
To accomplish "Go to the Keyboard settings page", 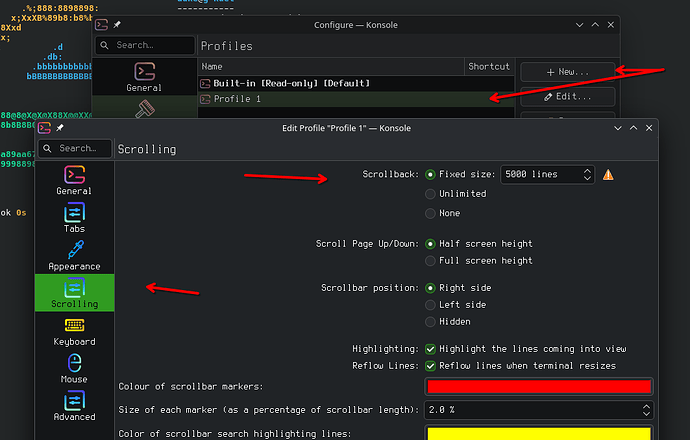I will 74,330.
